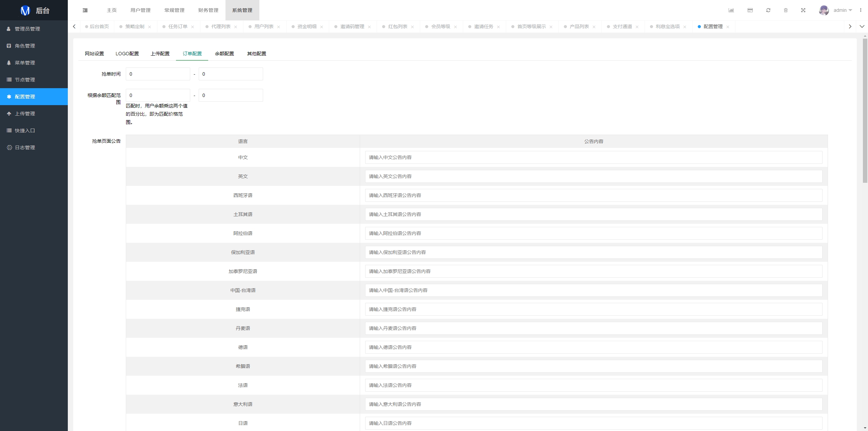
Task: Close the 红包列表 tab
Action: coord(412,27)
